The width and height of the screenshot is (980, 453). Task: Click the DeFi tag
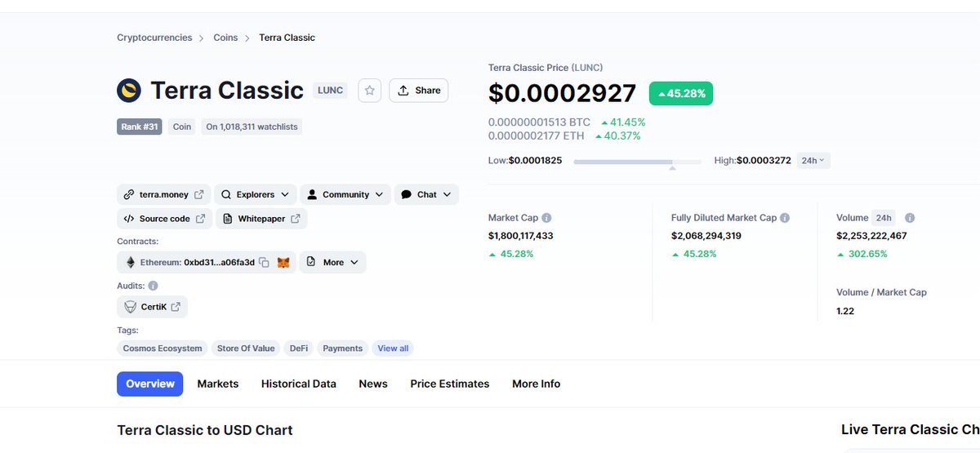(x=298, y=349)
